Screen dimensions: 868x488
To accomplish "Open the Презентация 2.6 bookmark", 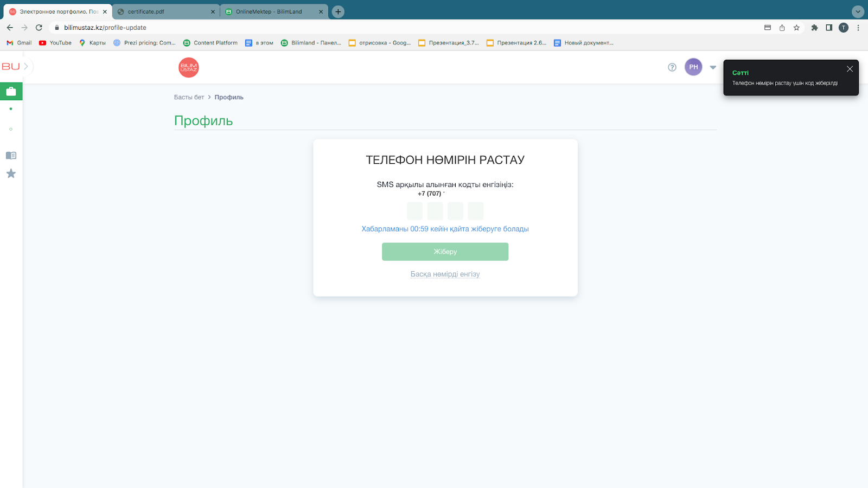I will click(x=516, y=43).
